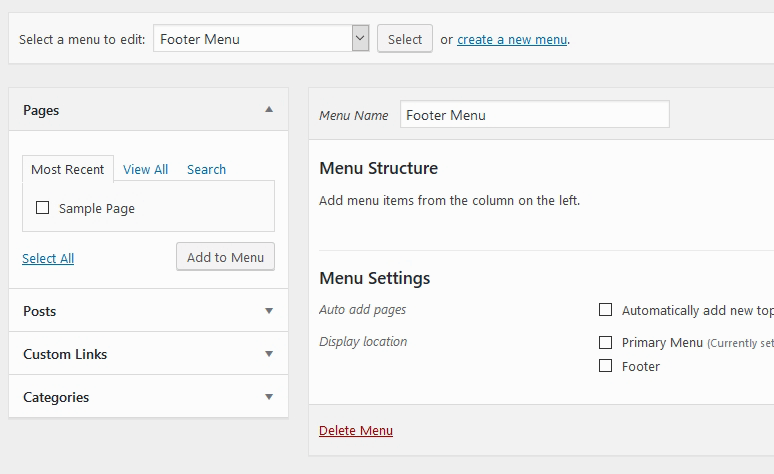The width and height of the screenshot is (774, 474).
Task: Expand the Posts panel arrow
Action: pos(268,311)
